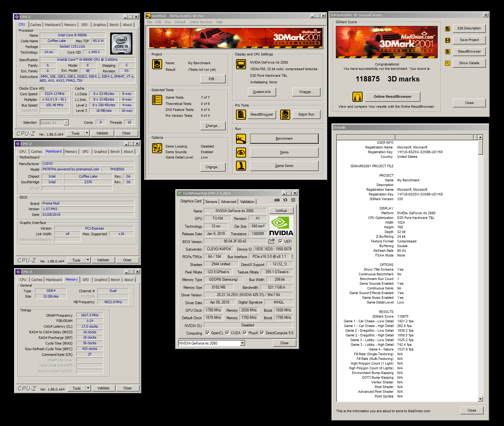
Task: Click the GPU Name field in GPU-Z
Action: click(x=235, y=211)
